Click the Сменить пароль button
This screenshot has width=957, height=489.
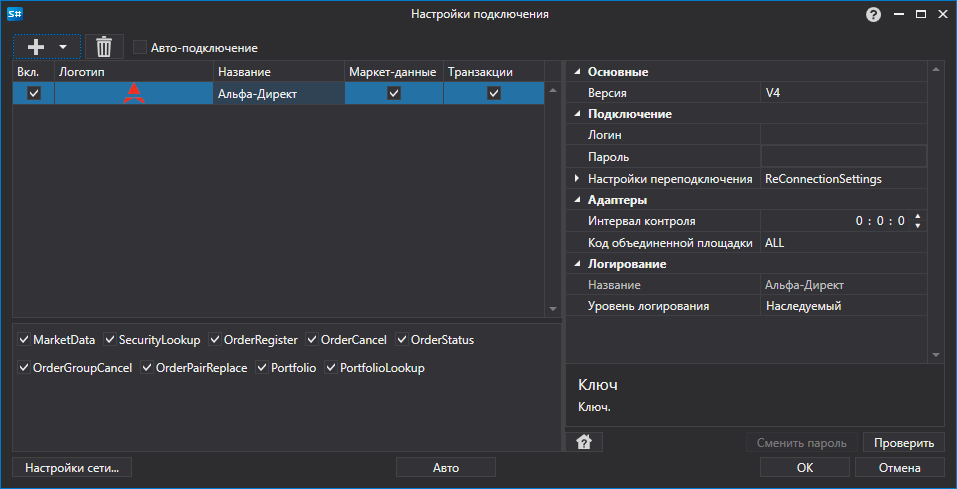coord(802,443)
